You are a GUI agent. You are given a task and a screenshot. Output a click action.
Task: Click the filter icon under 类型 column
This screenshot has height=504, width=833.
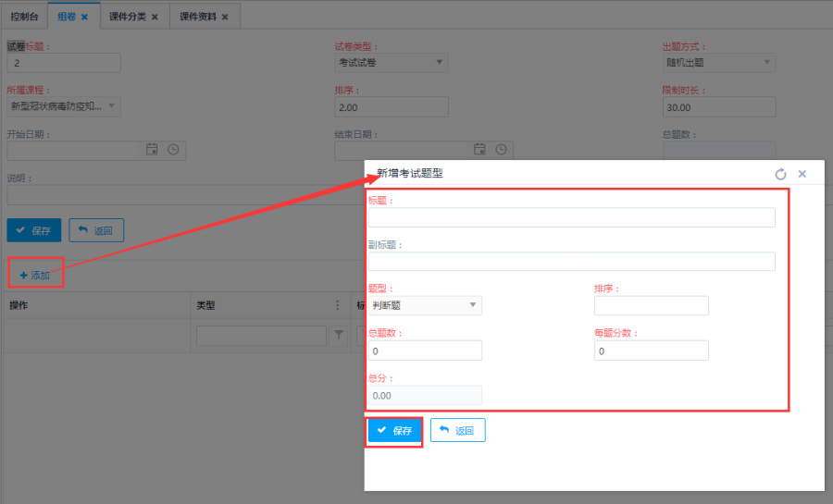tap(339, 336)
